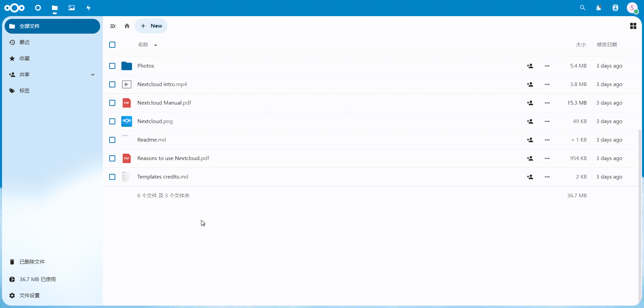This screenshot has width=644, height=308.
Task: Select Nextcloud.png checkbox
Action: (x=112, y=121)
